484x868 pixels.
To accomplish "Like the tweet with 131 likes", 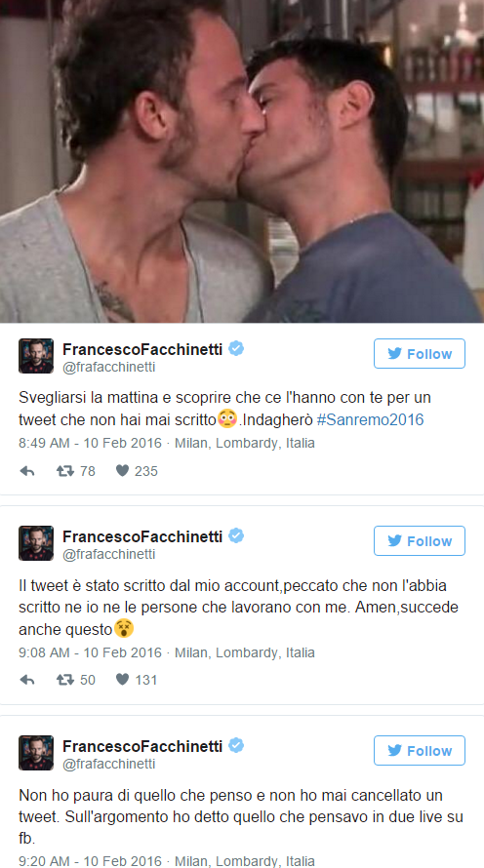I will [122, 680].
